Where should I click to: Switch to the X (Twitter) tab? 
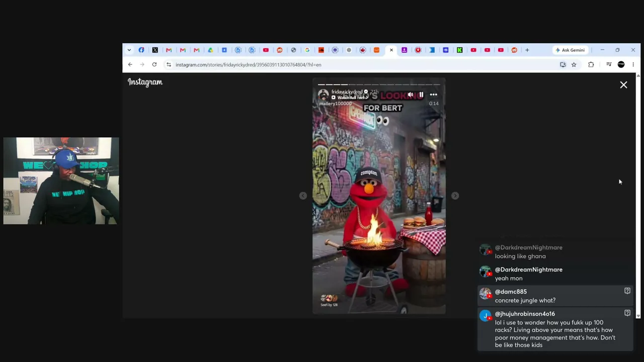pyautogui.click(x=155, y=50)
